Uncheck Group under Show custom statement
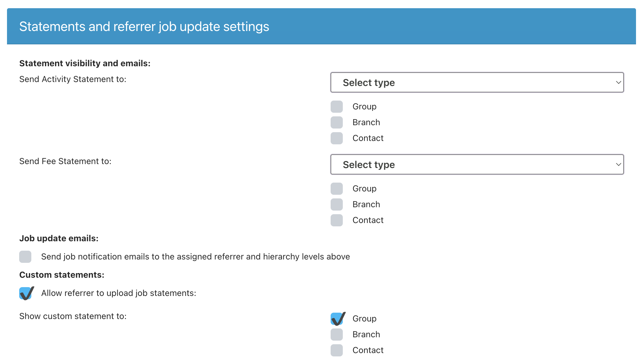The image size is (643, 364). [x=337, y=319]
